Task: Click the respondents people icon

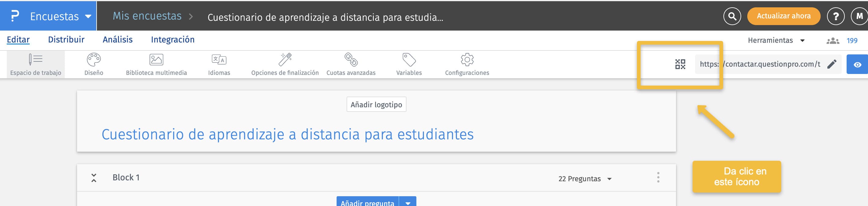Action: click(x=833, y=41)
